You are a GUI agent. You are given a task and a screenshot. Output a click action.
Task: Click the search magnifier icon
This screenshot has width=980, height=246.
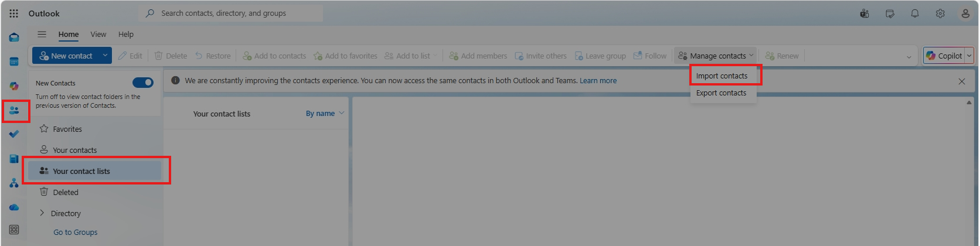point(150,13)
